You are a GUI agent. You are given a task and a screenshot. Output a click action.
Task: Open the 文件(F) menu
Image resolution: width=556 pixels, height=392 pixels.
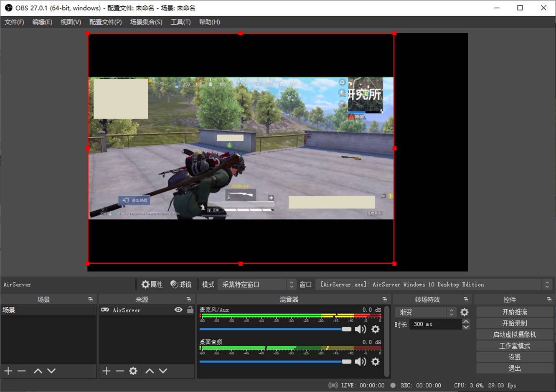point(14,22)
